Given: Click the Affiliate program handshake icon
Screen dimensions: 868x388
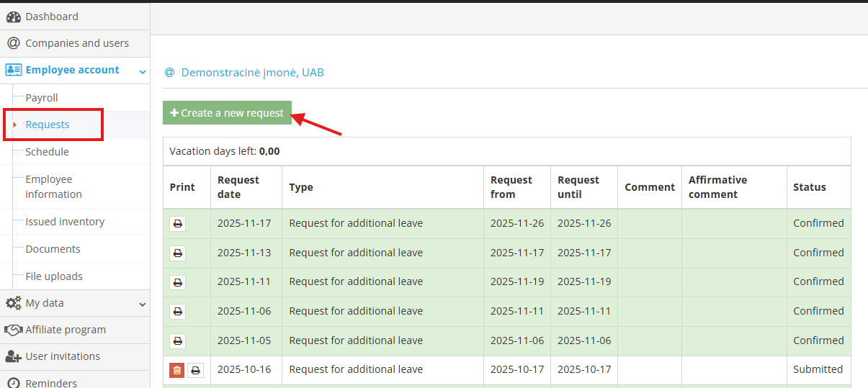Looking at the screenshot, I should [x=13, y=330].
